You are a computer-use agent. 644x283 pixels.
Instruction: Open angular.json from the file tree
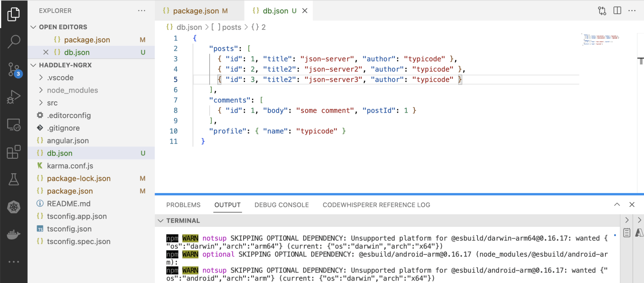pos(68,141)
